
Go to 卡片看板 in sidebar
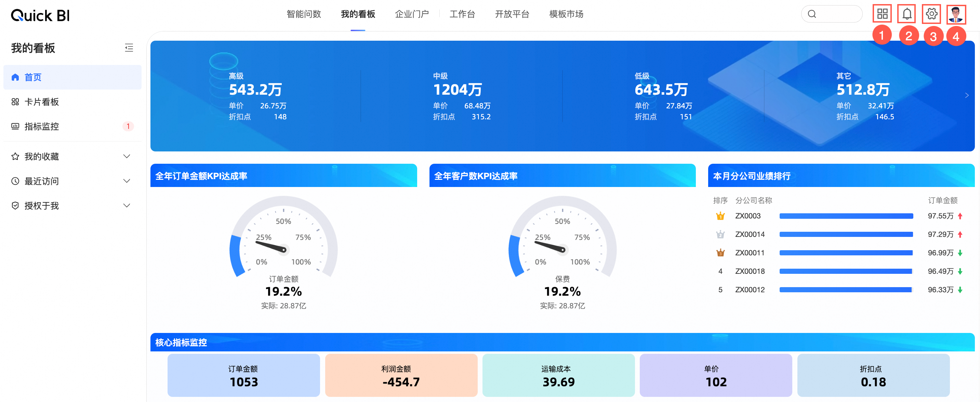41,102
